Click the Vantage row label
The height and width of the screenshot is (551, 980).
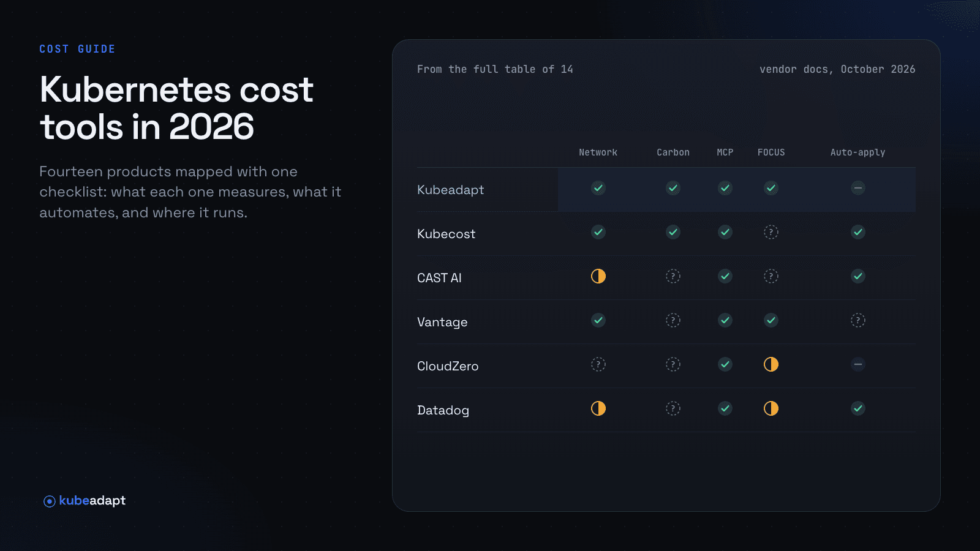[442, 322]
